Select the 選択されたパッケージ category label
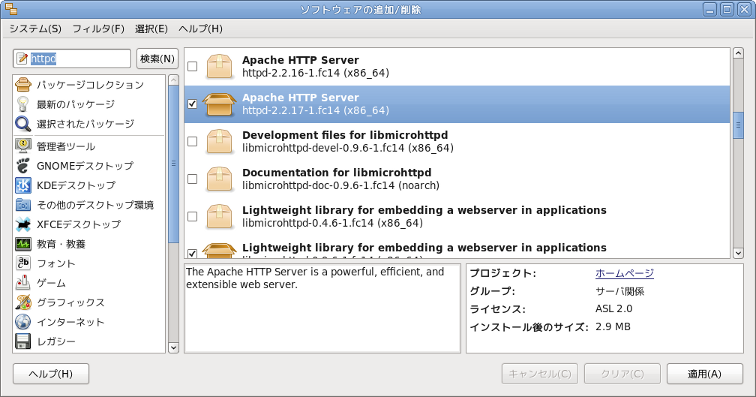Image resolution: width=756 pixels, height=397 pixels. (x=86, y=124)
